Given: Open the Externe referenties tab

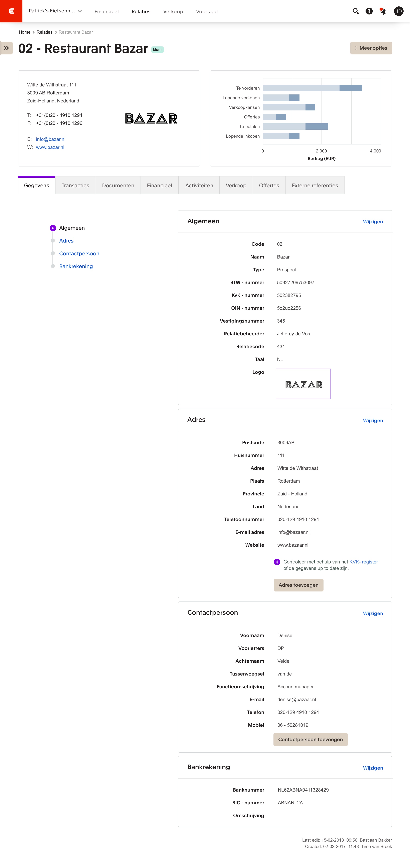Looking at the screenshot, I should (315, 186).
